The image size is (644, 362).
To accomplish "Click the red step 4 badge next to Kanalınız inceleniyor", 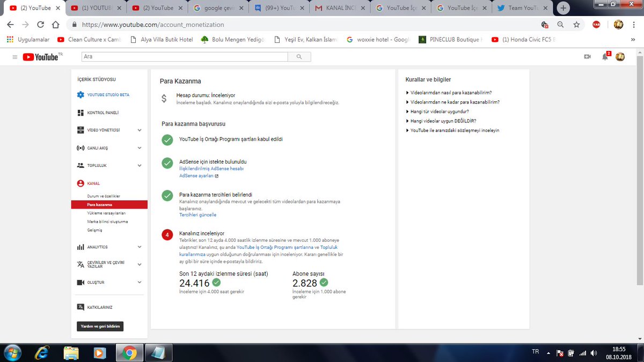I will coord(167,234).
